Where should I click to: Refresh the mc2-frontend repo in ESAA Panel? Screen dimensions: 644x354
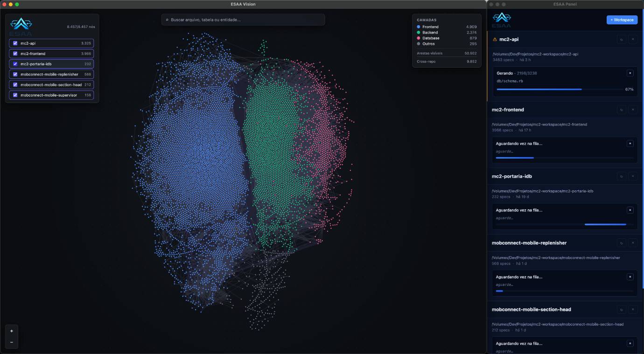(x=621, y=110)
